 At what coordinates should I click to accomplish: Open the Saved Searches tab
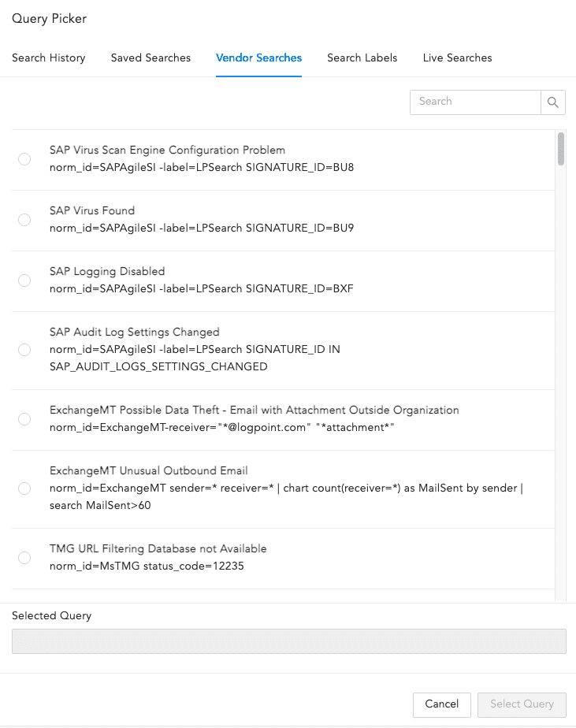click(151, 58)
